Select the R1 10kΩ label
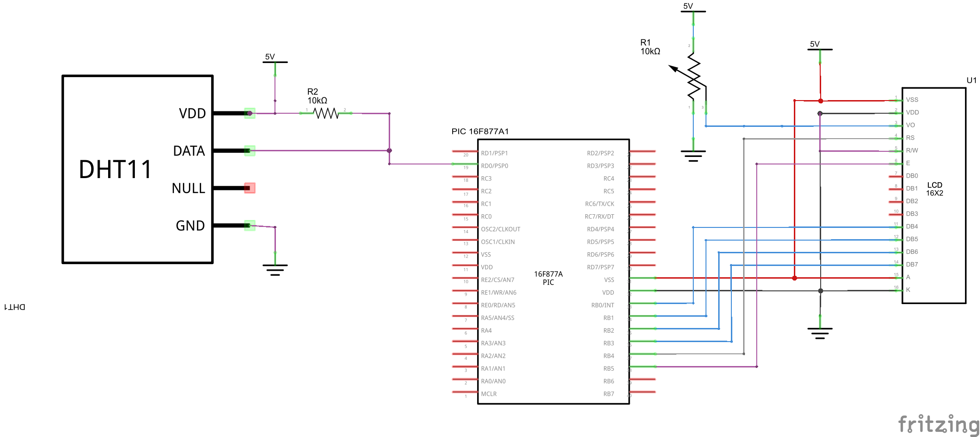Viewport: 980px width, 437px height. coord(650,47)
